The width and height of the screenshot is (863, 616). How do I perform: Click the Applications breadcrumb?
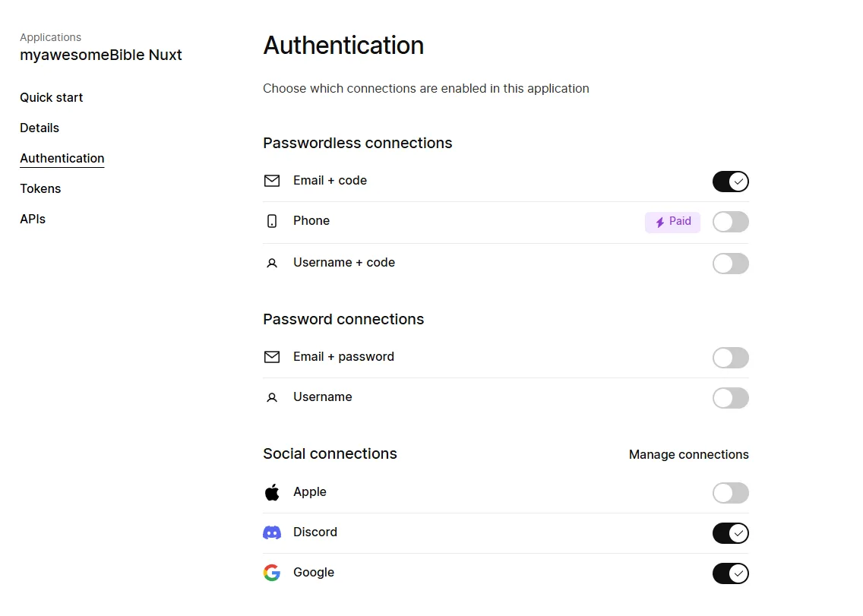click(x=50, y=36)
